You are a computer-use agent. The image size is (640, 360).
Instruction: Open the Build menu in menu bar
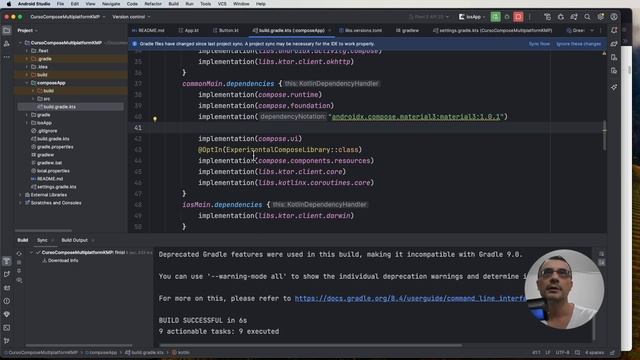[173, 4]
